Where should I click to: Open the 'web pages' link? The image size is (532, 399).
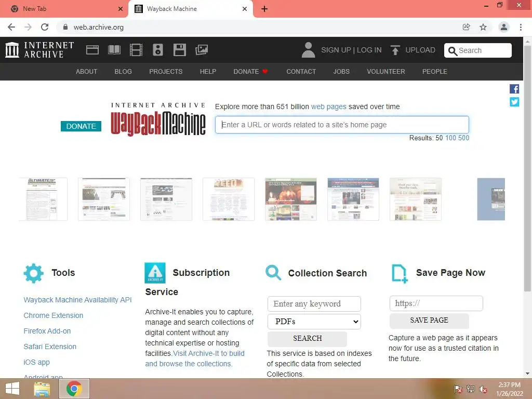tap(329, 107)
